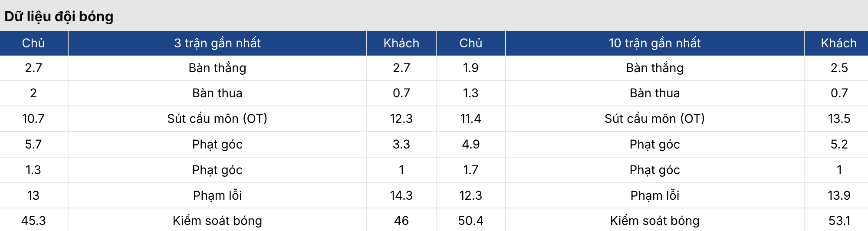Click the away shots value 13.5
The height and width of the screenshot is (231, 868).
(838, 119)
